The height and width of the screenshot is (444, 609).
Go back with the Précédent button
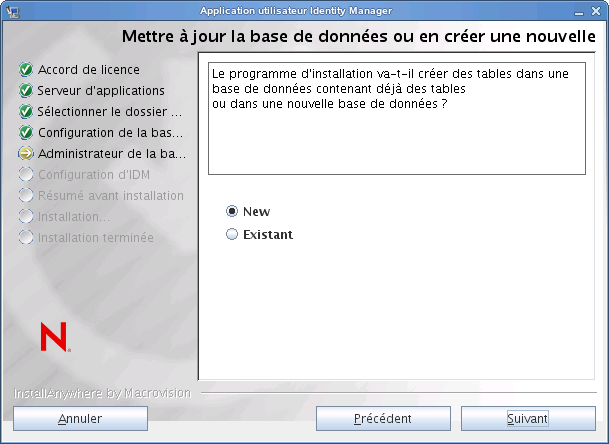(x=383, y=418)
